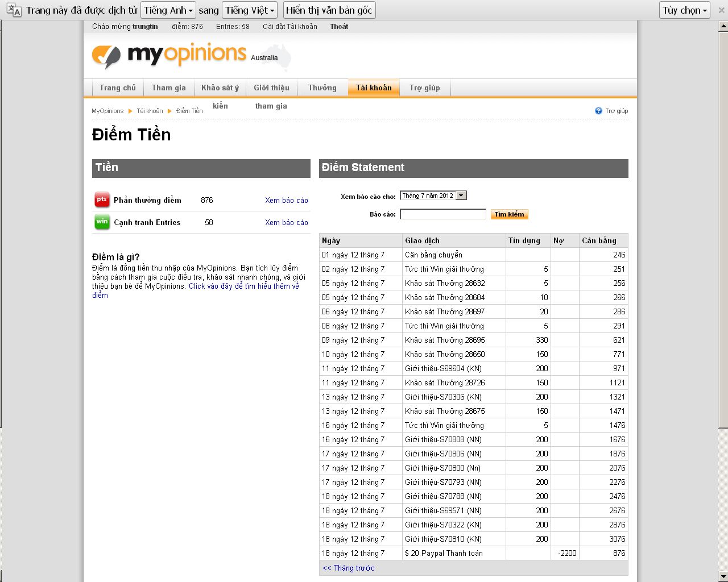Select Giới thiệu-S69571 (NN) transaction
The height and width of the screenshot is (582, 728).
click(474, 510)
